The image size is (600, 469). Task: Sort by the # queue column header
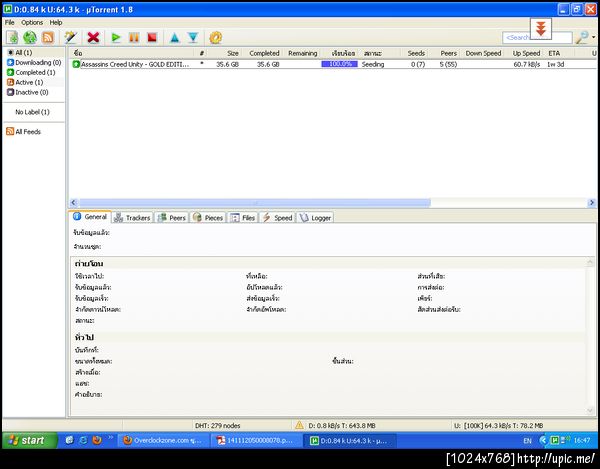click(x=201, y=53)
